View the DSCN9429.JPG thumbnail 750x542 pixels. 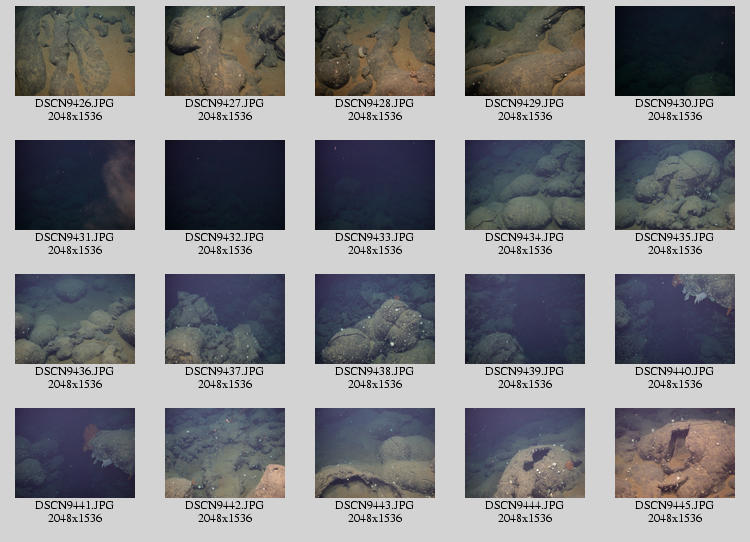point(525,51)
